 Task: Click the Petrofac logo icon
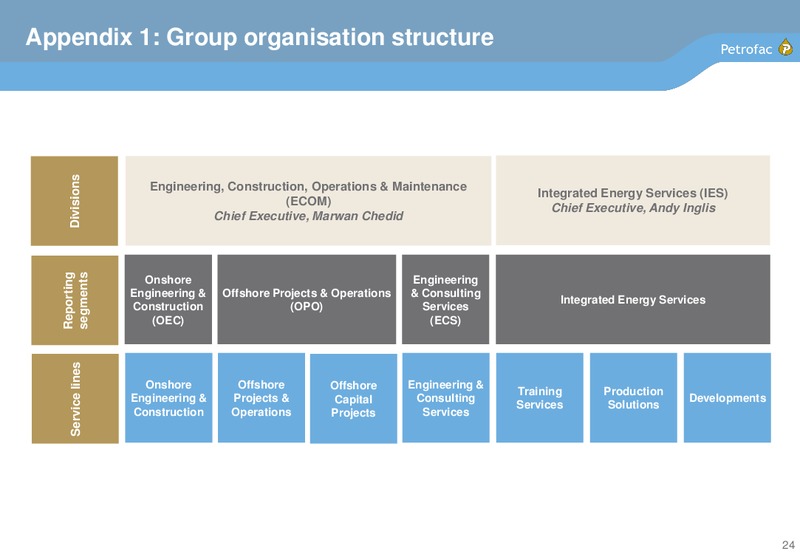tap(785, 47)
